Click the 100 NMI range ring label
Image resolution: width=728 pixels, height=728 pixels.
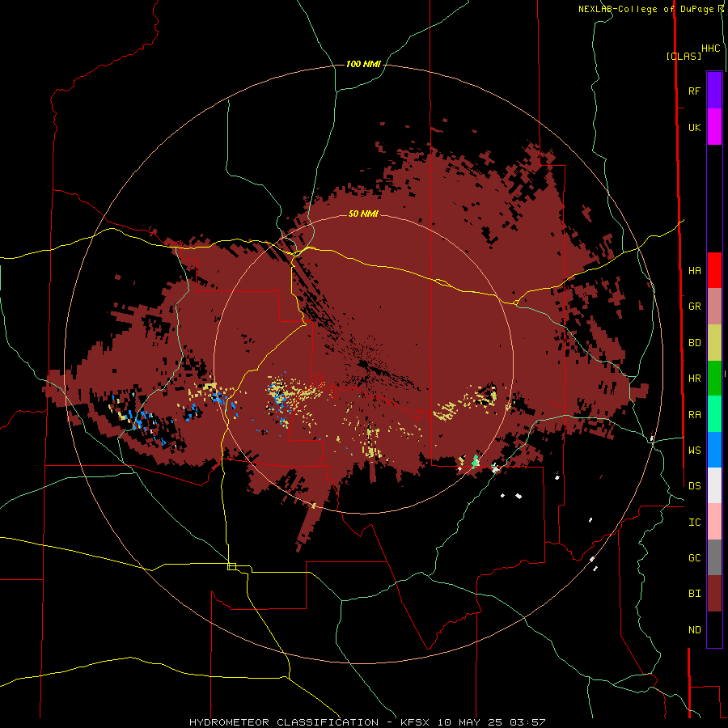(x=363, y=64)
